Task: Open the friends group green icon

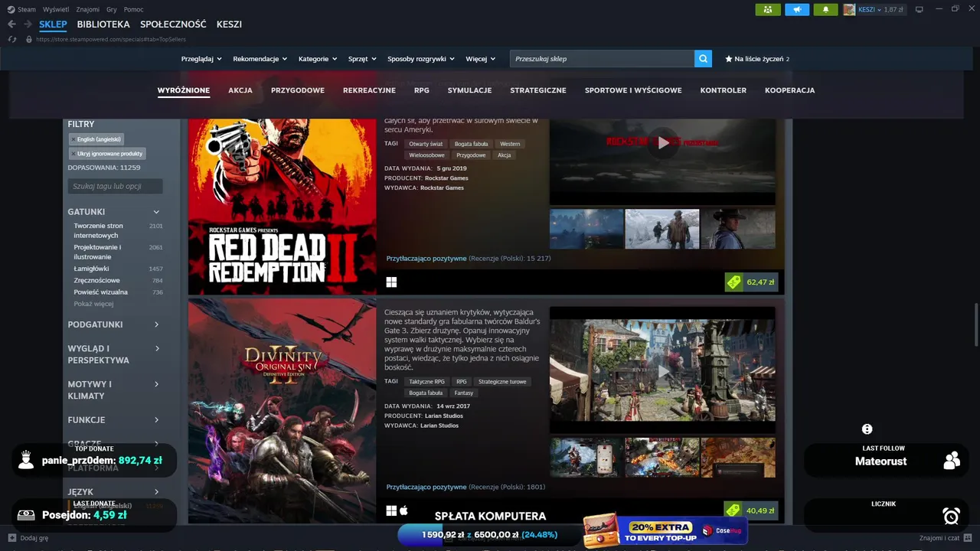Action: click(768, 10)
